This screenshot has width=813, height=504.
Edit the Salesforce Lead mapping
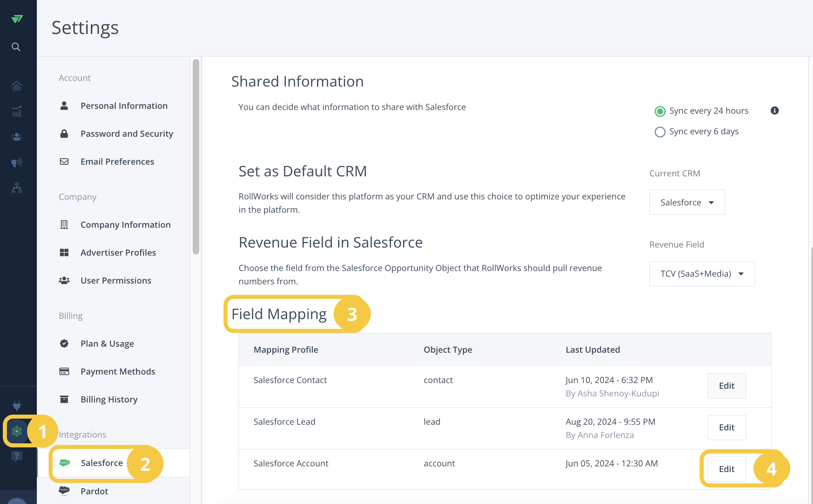tap(727, 428)
